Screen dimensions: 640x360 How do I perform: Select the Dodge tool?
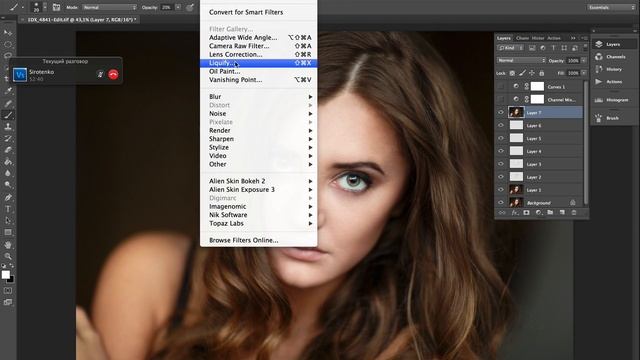click(8, 185)
